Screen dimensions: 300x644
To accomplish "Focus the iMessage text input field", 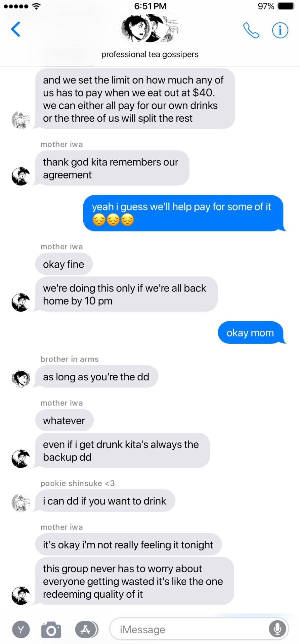I will pyautogui.click(x=199, y=629).
